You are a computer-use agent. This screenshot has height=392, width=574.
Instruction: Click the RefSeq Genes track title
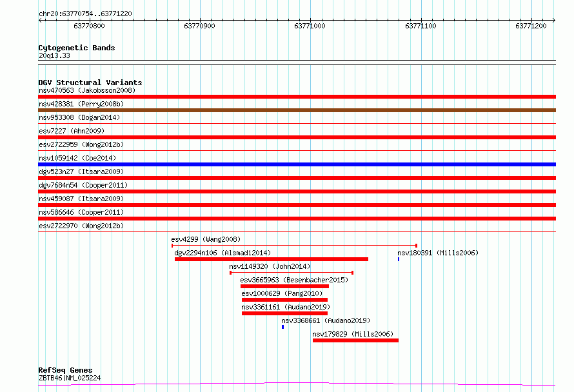coord(65,370)
